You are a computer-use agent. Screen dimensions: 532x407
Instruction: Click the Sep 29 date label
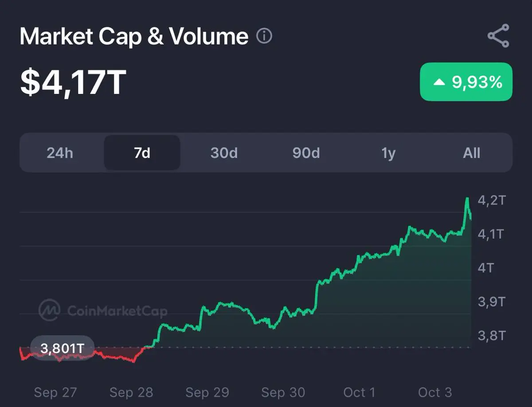tap(207, 392)
